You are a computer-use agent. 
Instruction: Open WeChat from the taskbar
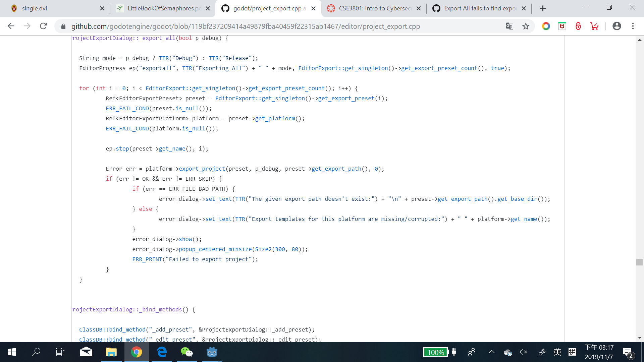(187, 352)
